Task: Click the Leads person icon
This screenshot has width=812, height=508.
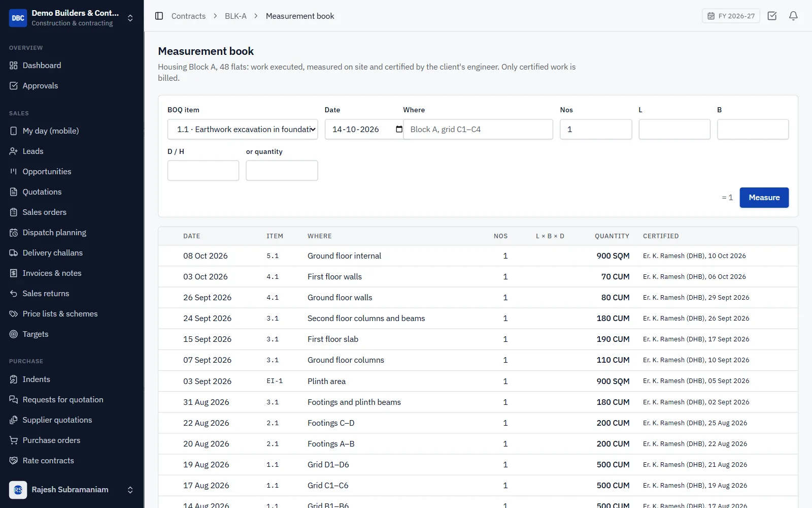Action: [14, 151]
